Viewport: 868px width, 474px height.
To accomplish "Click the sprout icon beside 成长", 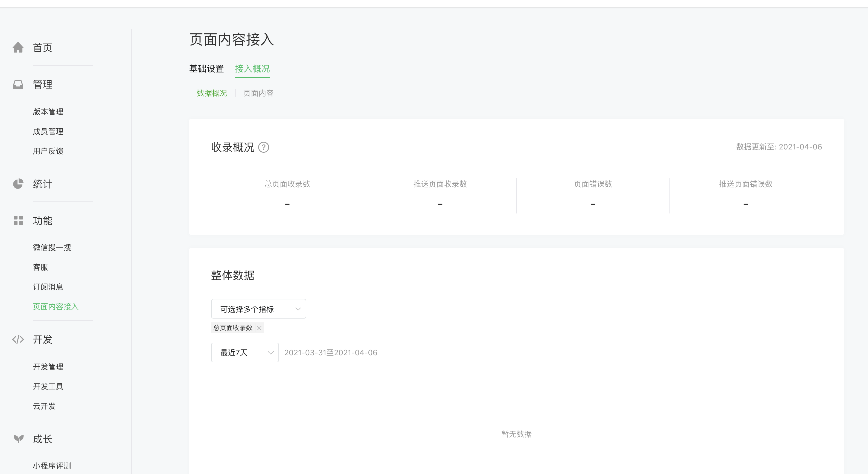I will pos(18,439).
